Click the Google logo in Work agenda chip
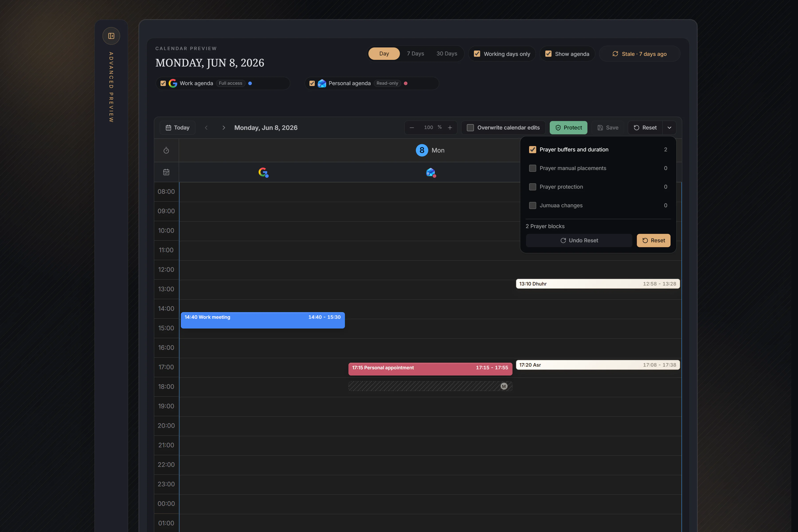Screen dimensions: 798x532 [x=173, y=83]
